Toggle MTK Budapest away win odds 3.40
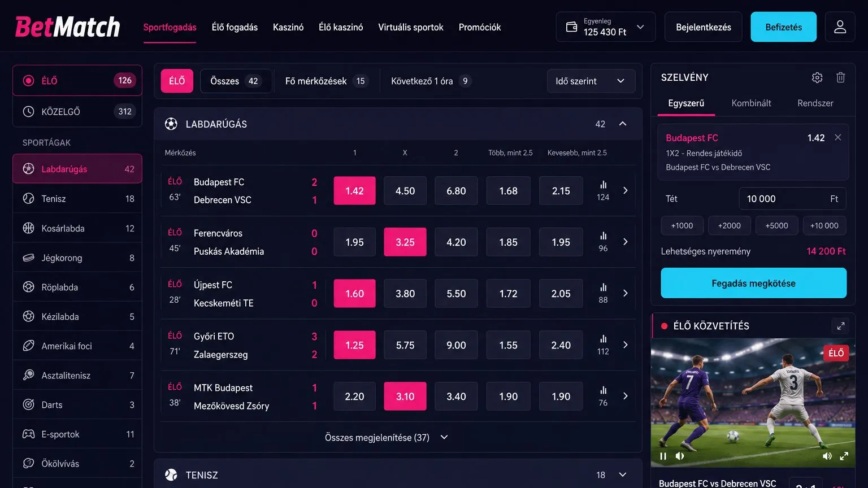 coord(456,396)
